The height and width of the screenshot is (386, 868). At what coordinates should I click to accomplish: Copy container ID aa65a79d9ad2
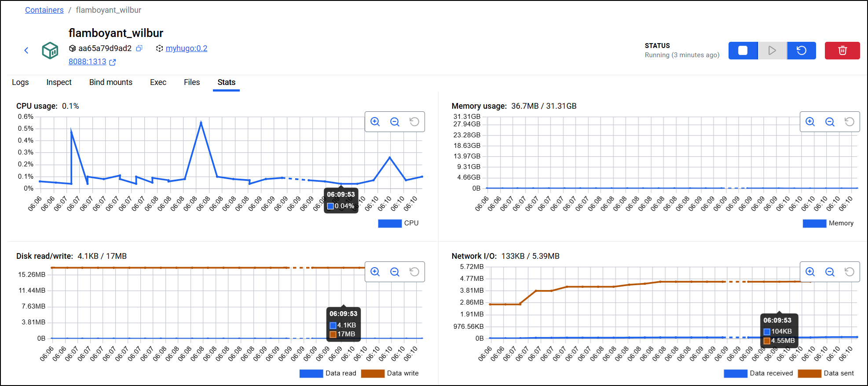coord(139,48)
